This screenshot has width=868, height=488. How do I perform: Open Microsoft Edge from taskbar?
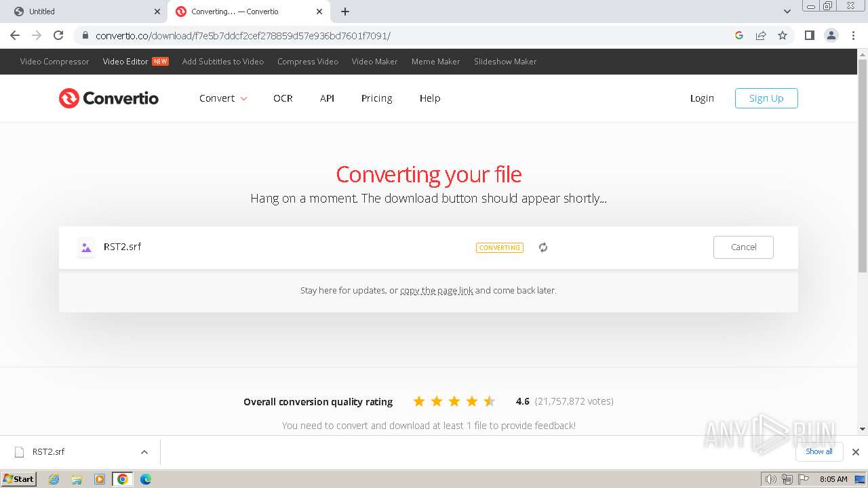[146, 479]
